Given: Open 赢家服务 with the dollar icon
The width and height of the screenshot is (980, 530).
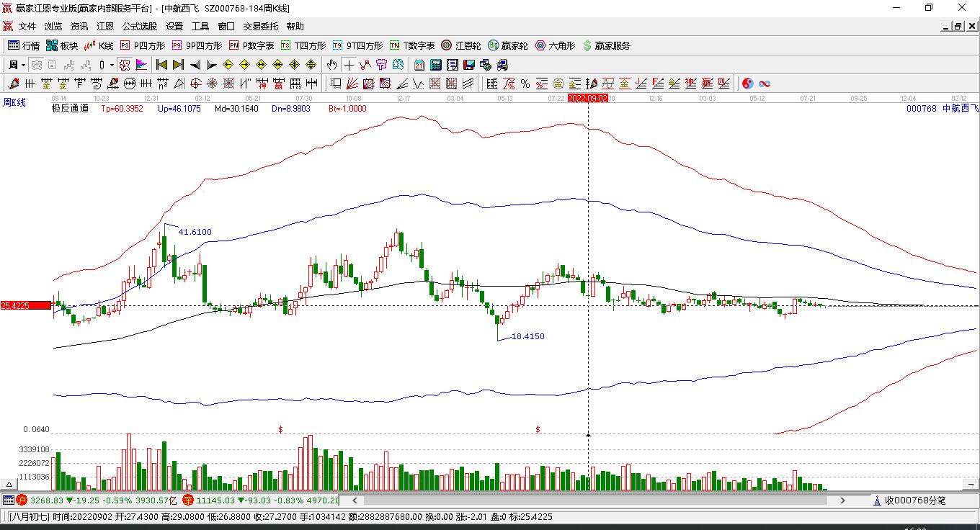Looking at the screenshot, I should click(606, 45).
